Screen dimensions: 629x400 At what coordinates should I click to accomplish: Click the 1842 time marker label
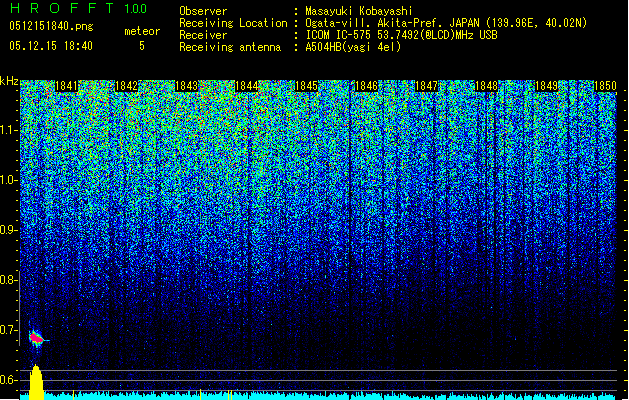click(x=126, y=86)
